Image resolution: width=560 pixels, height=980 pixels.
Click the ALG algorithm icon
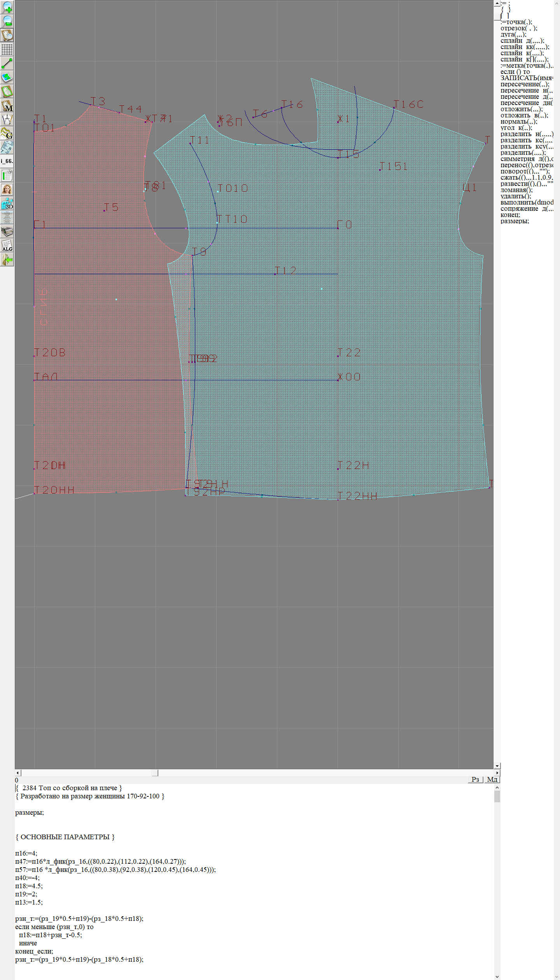(7, 245)
